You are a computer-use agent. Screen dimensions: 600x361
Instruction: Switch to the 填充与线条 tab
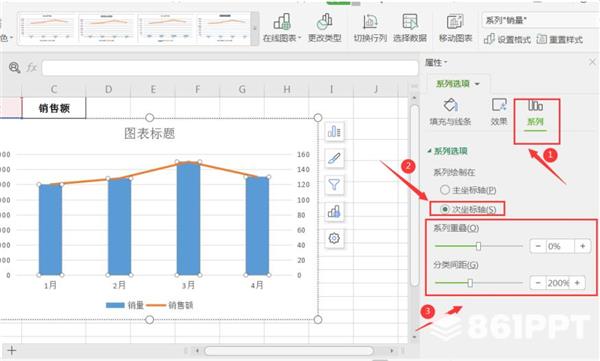point(450,112)
